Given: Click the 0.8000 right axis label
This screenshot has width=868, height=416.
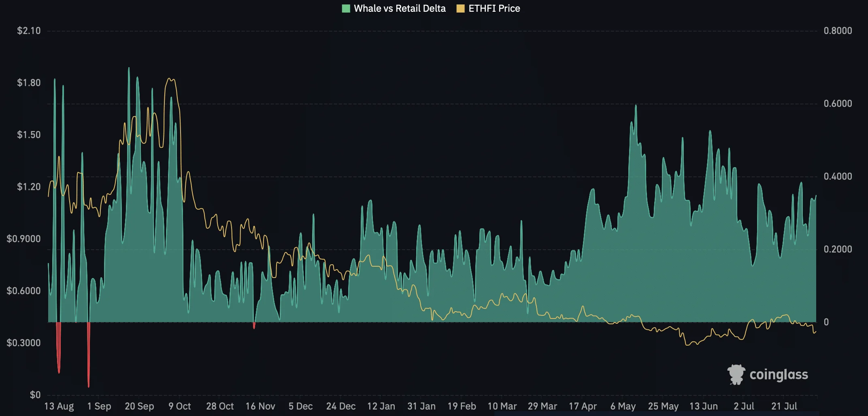Looking at the screenshot, I should click(838, 31).
